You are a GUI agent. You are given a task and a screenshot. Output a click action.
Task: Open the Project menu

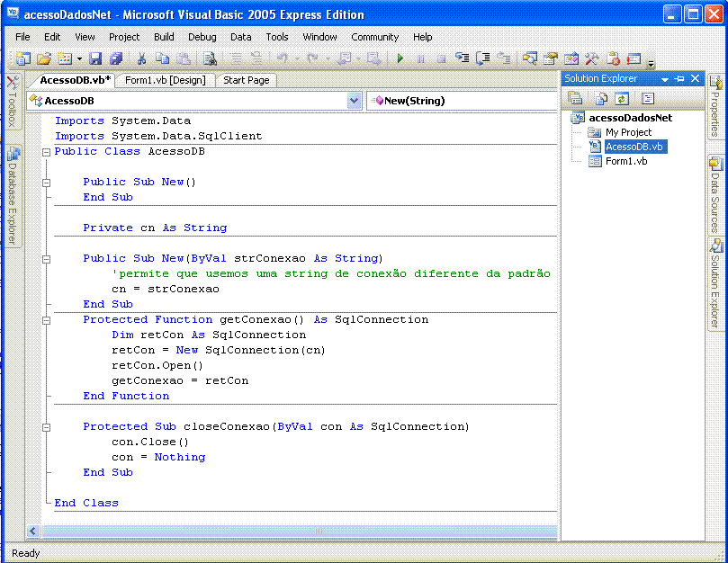click(124, 37)
